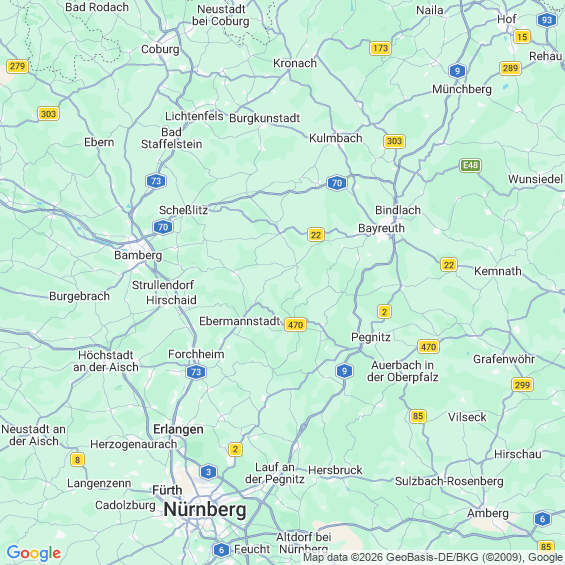565x565 pixels.
Task: Click the Google logo
Action: click(34, 553)
